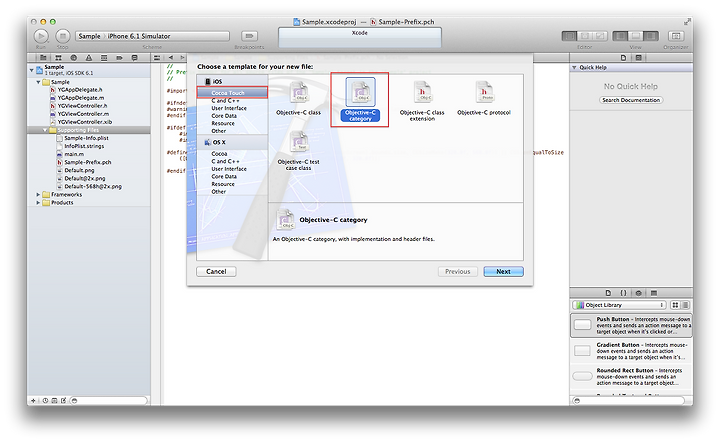The image size is (720, 443).
Task: Show the Log navigator
Action: pyautogui.click(x=135, y=58)
